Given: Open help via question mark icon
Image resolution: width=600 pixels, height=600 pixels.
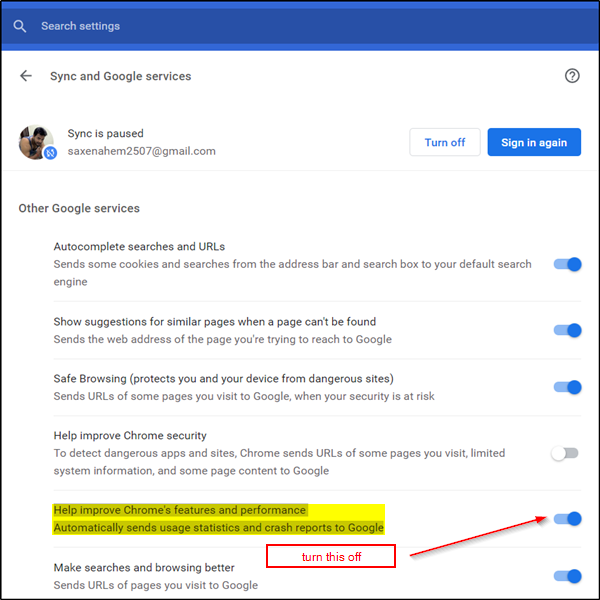Looking at the screenshot, I should [x=572, y=76].
